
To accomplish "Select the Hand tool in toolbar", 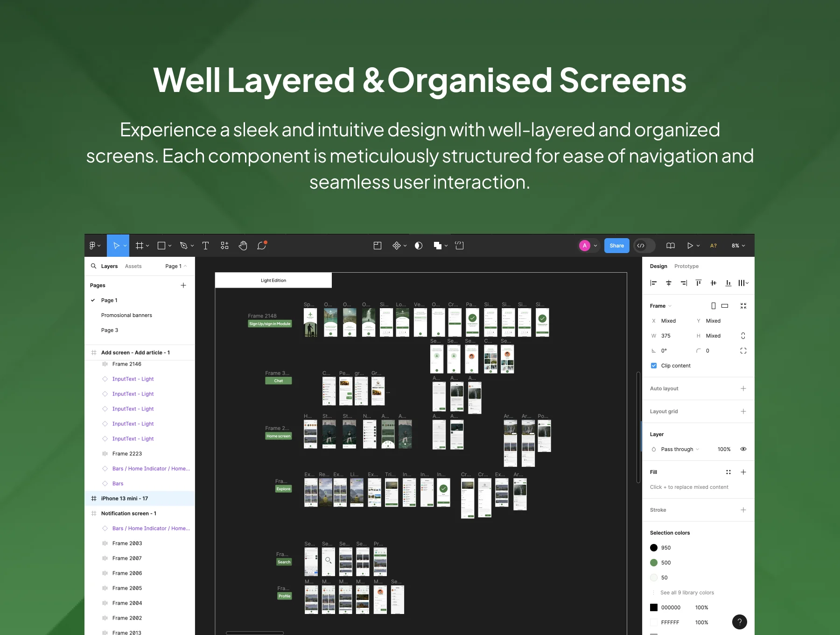I will point(243,246).
